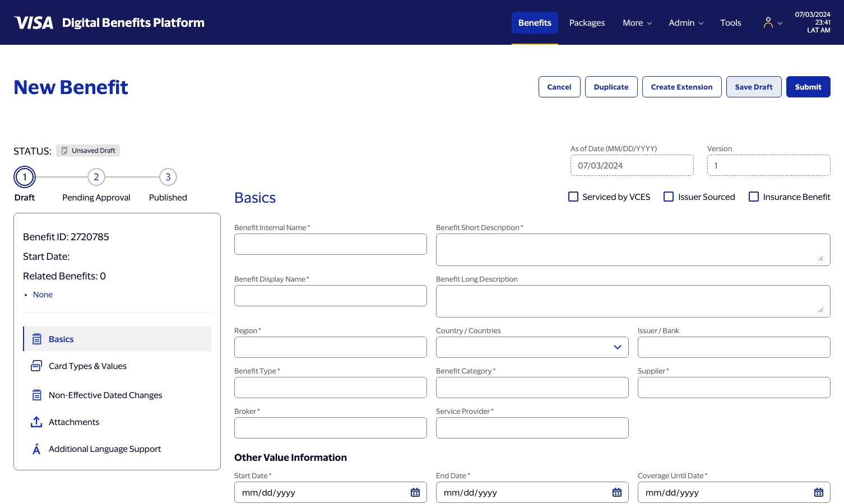Click Digital Benefits Platform title
This screenshot has height=504, width=844.
(x=133, y=22)
